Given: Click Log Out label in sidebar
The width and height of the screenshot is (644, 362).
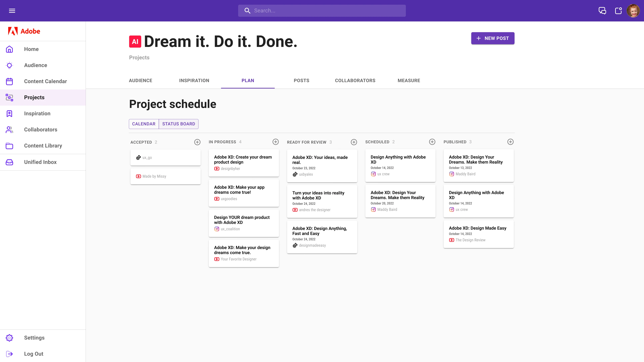Looking at the screenshot, I should 34,354.
